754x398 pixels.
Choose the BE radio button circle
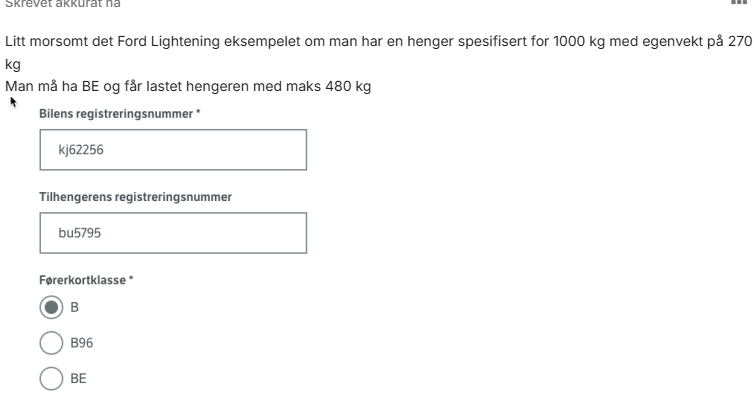click(x=51, y=378)
